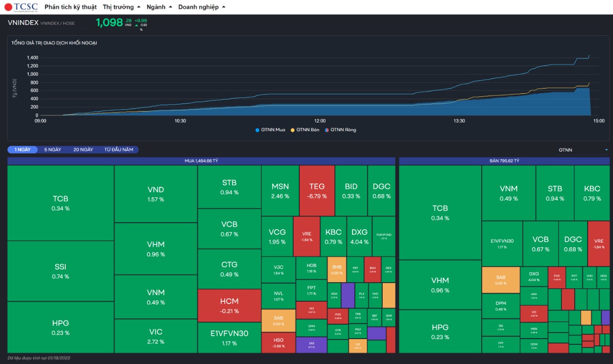Expand the Doanh nghiệp dropdown menu

(x=202, y=7)
